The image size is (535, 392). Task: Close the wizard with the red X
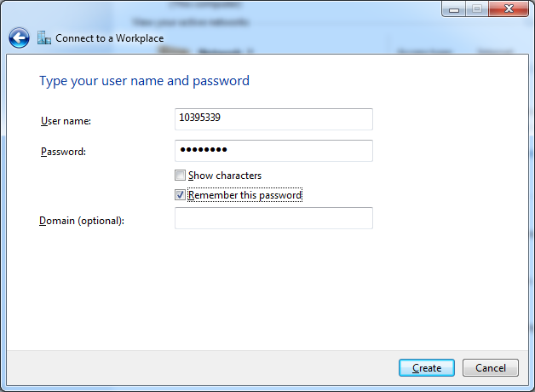click(x=509, y=9)
